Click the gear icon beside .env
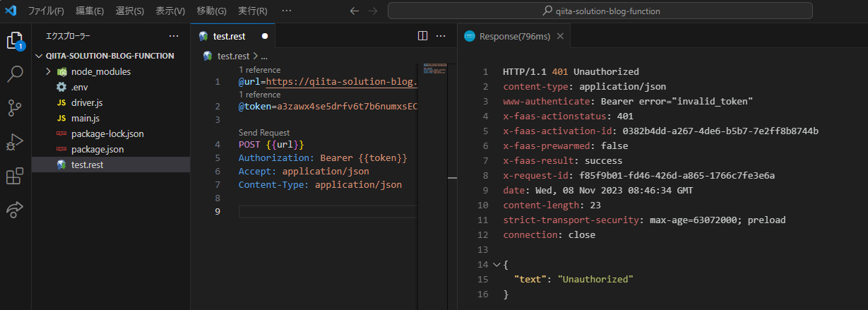 click(61, 87)
